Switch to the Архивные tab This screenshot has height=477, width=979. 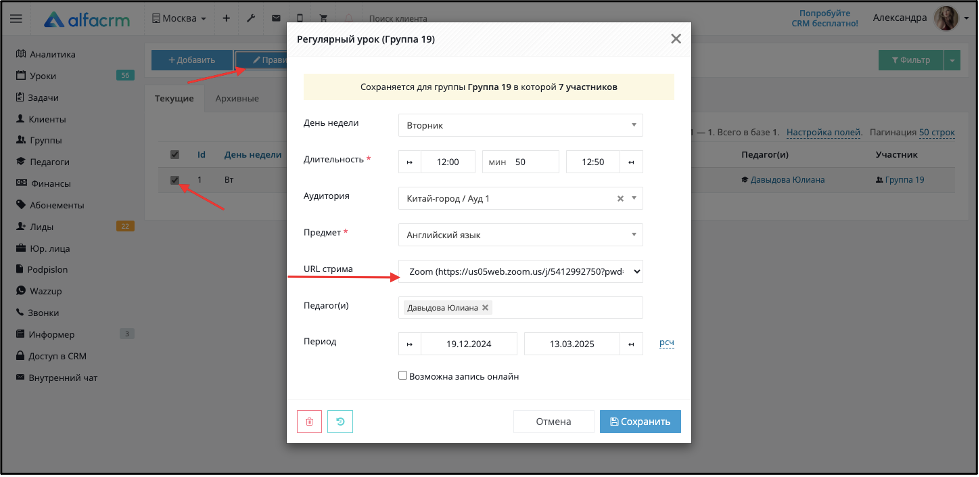pyautogui.click(x=237, y=99)
